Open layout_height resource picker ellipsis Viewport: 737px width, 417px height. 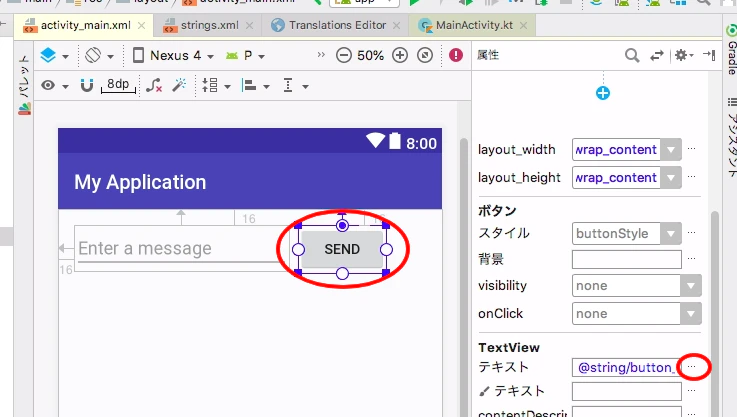point(691,177)
